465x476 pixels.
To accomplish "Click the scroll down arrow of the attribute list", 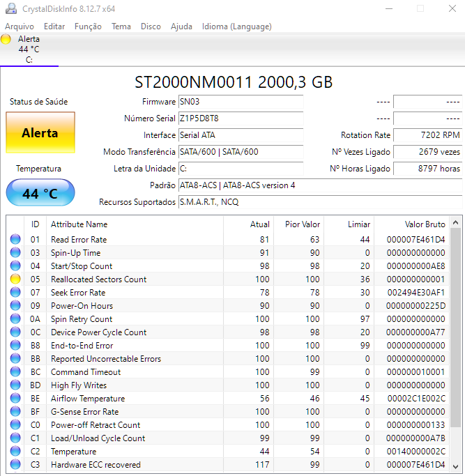I will coord(455,466).
